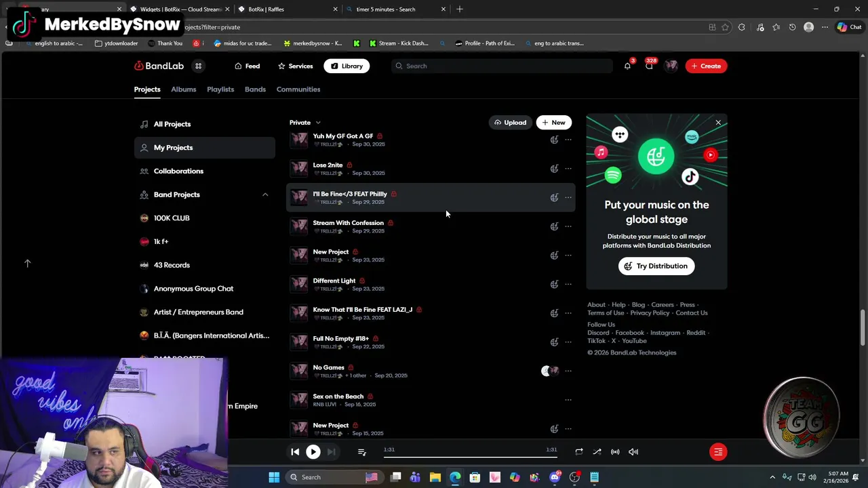Viewport: 868px width, 488px height.
Task: Play the current track in player bar
Action: click(313, 451)
